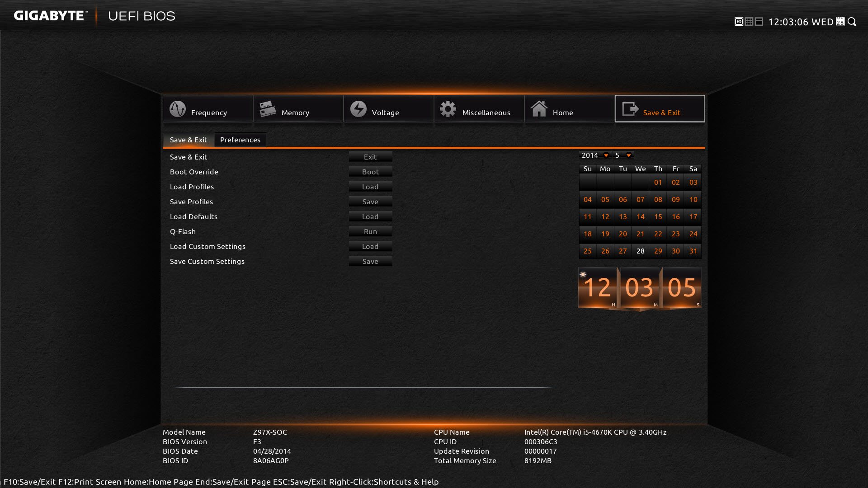Screen dimensions: 868x488
Task: Click the minute tile showing 03
Action: (640, 287)
